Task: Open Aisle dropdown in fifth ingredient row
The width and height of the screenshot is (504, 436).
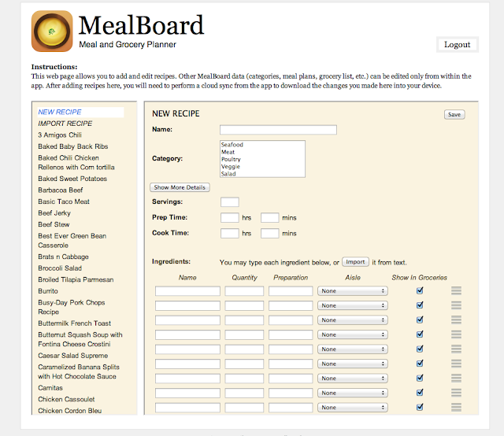Action: (353, 349)
